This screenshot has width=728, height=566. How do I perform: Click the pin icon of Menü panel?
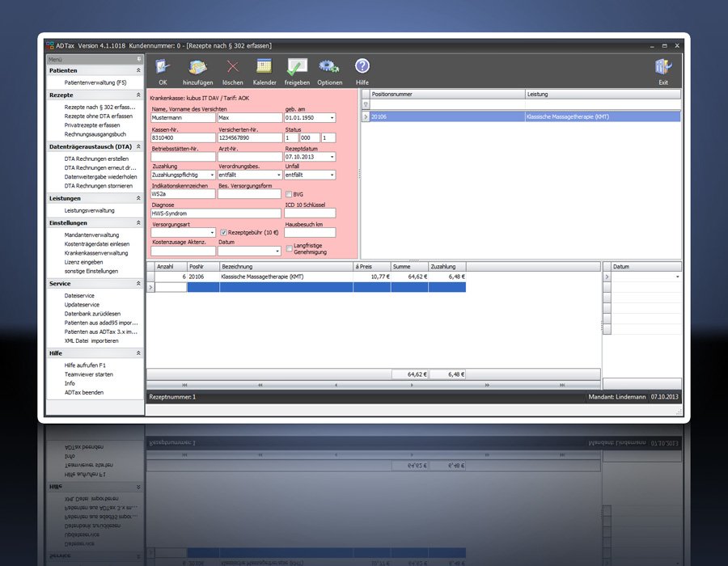[x=139, y=59]
